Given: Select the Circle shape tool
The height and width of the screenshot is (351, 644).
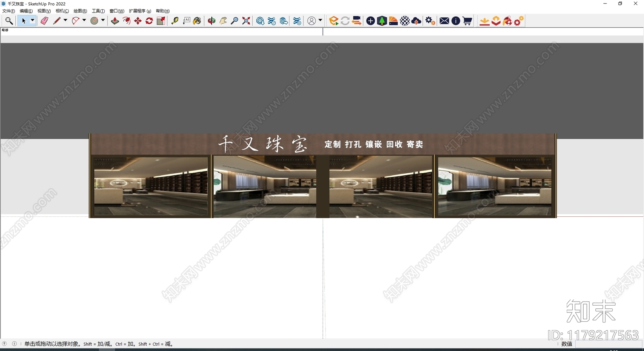Looking at the screenshot, I should coord(94,21).
